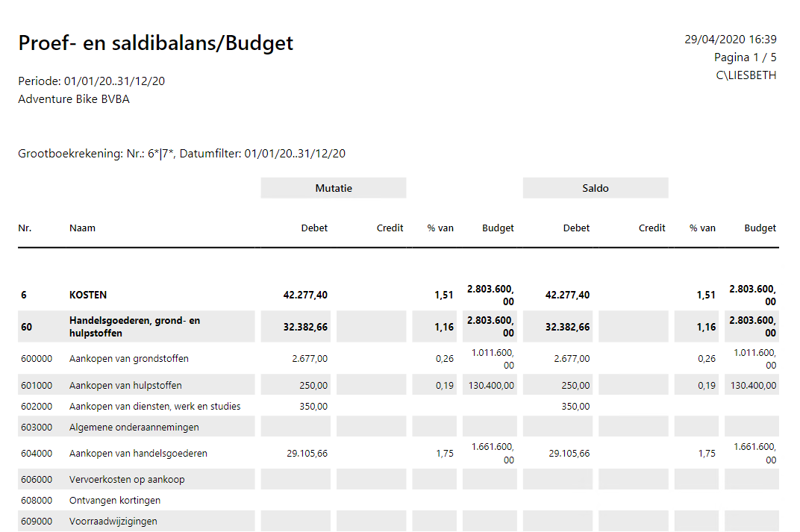
Task: Click the Credit header under Saldo
Action: point(651,228)
